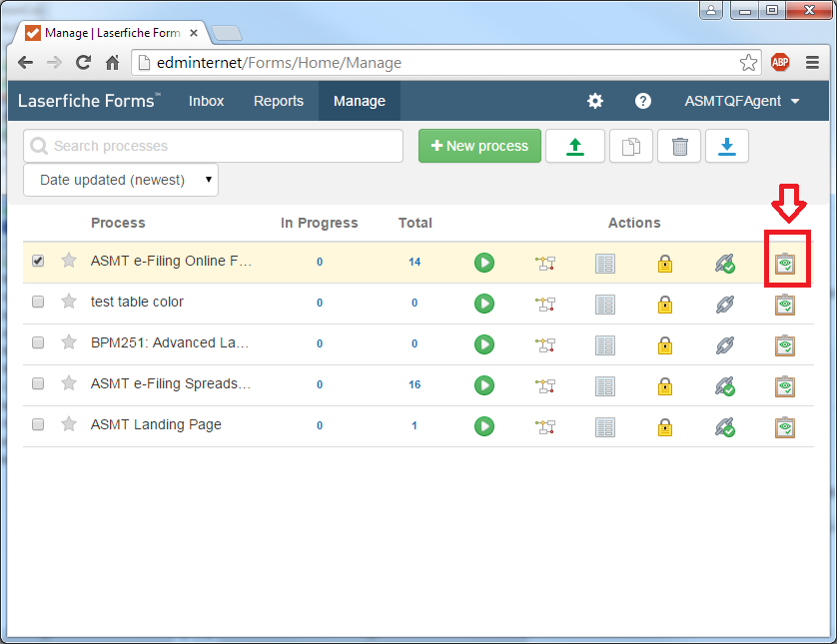Image resolution: width=837 pixels, height=644 pixels.
Task: Open the Date updated sort dropdown
Action: 121,180
